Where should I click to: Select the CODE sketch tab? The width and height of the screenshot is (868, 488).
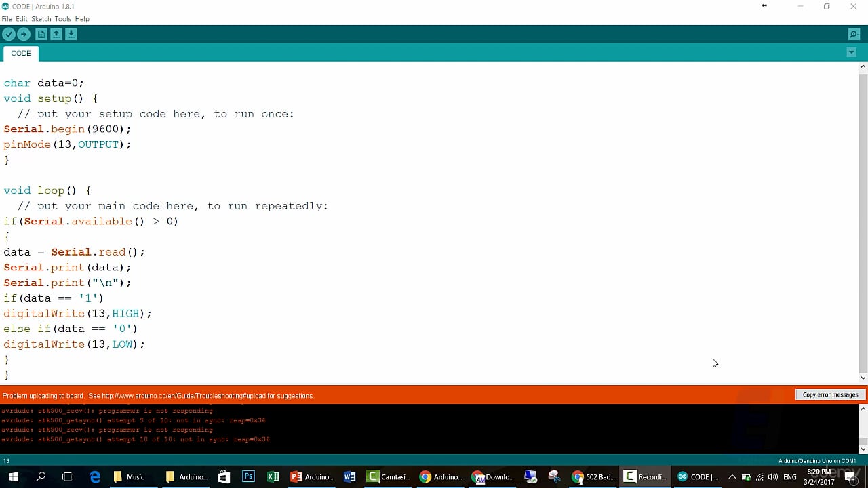(x=21, y=53)
